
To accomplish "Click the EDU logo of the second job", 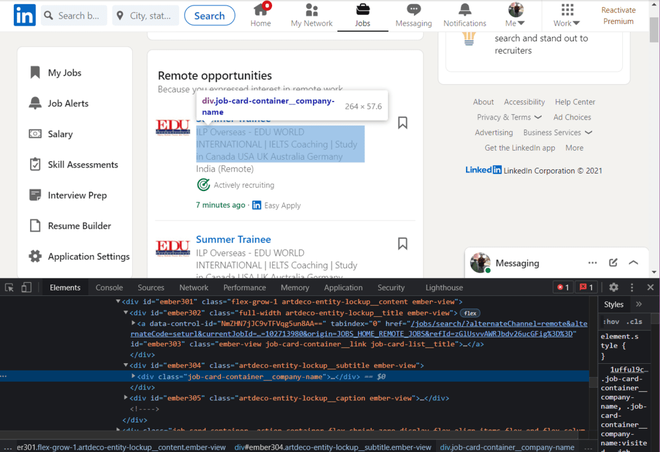I will click(x=173, y=247).
